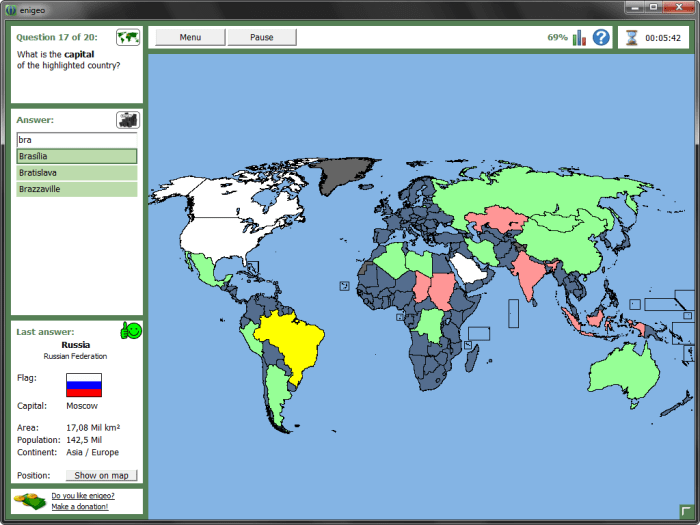Viewport: 700px width, 525px height.
Task: Click the money donation icon
Action: click(28, 500)
